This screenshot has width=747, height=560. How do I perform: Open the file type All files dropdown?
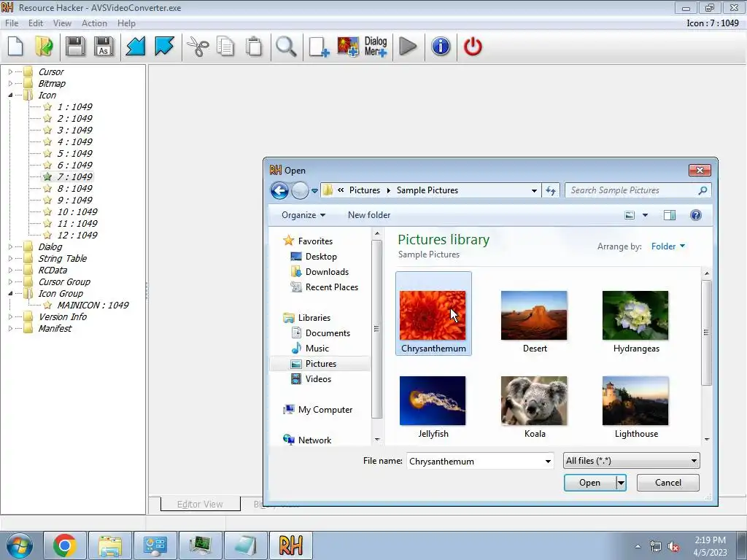(x=631, y=461)
